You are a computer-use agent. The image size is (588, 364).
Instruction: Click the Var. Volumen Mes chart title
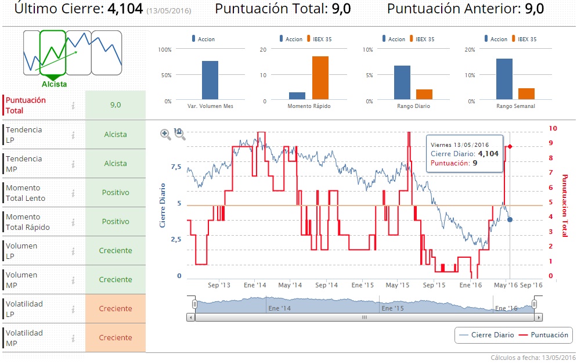pos(210,106)
